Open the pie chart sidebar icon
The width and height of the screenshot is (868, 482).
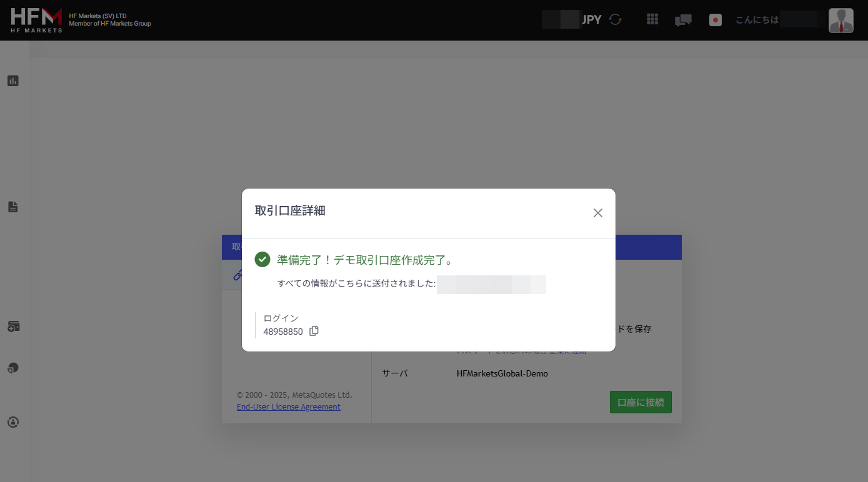(x=13, y=368)
